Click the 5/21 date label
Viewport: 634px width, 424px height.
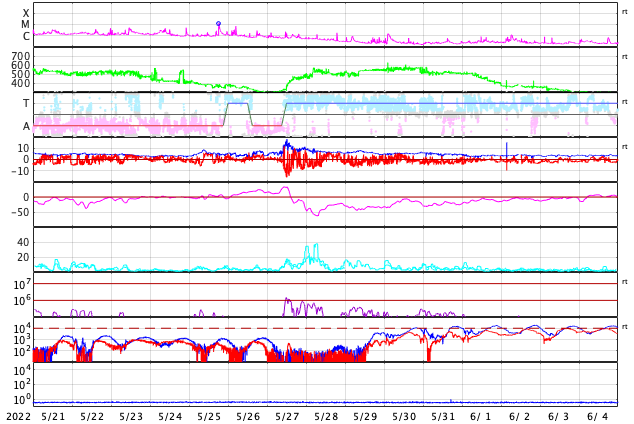53,417
